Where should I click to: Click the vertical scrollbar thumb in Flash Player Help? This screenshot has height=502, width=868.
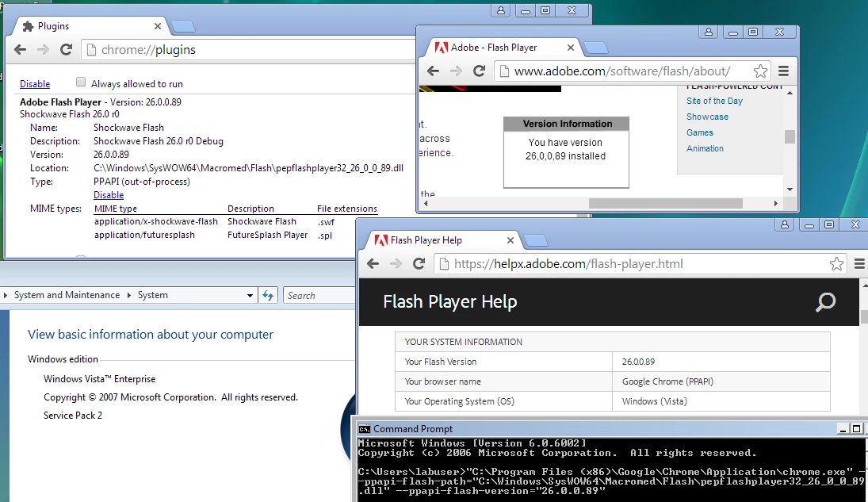pyautogui.click(x=864, y=316)
